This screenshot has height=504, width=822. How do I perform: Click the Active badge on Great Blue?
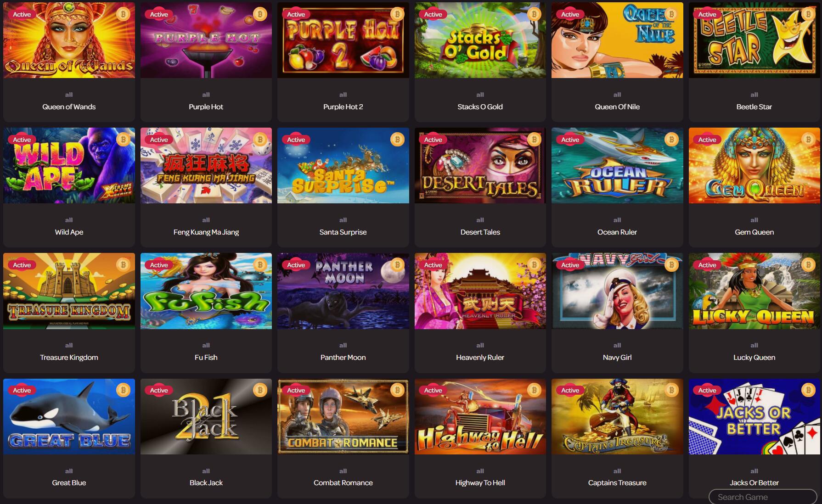[22, 390]
